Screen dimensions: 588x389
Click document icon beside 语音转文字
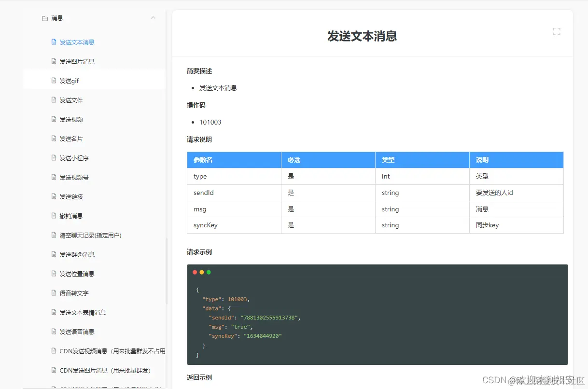point(54,293)
